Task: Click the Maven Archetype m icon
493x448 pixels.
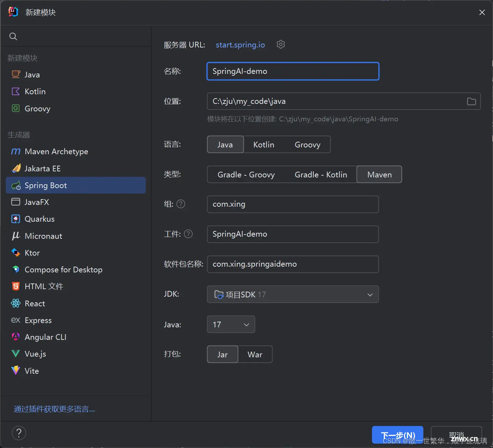Action: [x=16, y=151]
